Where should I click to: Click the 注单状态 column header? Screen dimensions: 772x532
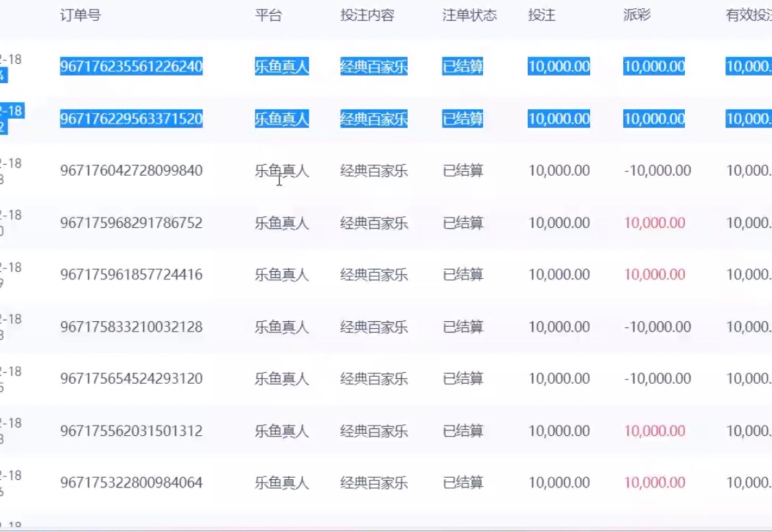pos(469,15)
